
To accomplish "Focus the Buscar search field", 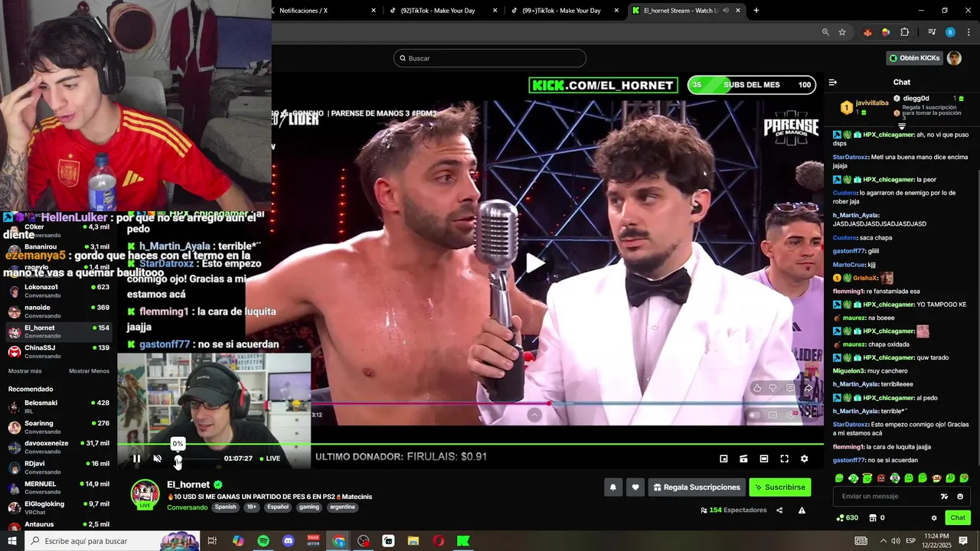I will [490, 58].
